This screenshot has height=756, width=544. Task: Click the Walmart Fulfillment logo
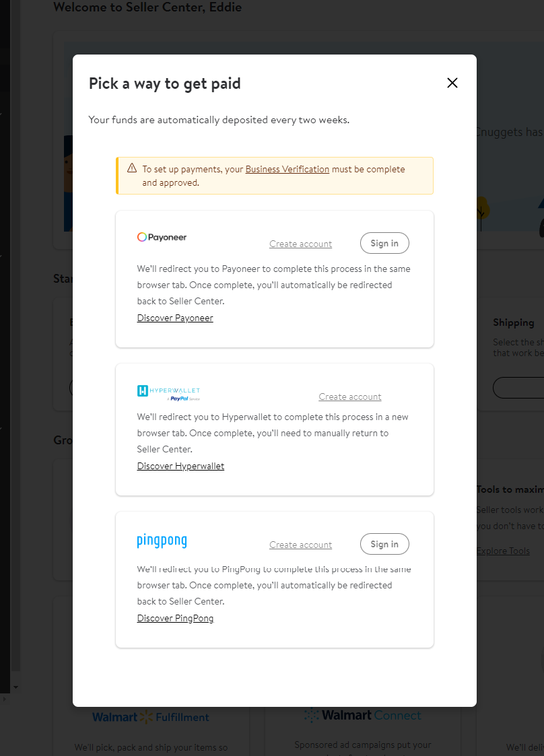150,717
